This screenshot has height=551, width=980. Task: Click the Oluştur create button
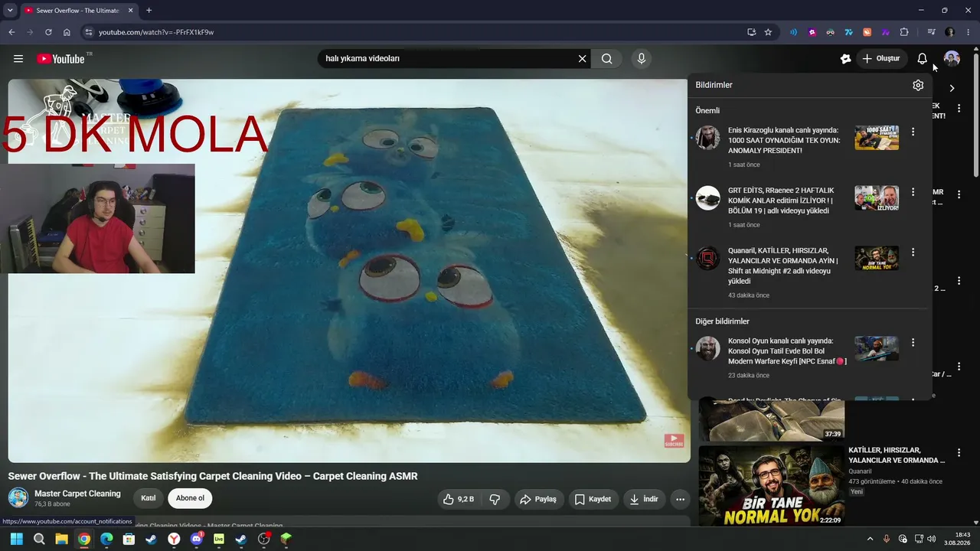point(880,59)
